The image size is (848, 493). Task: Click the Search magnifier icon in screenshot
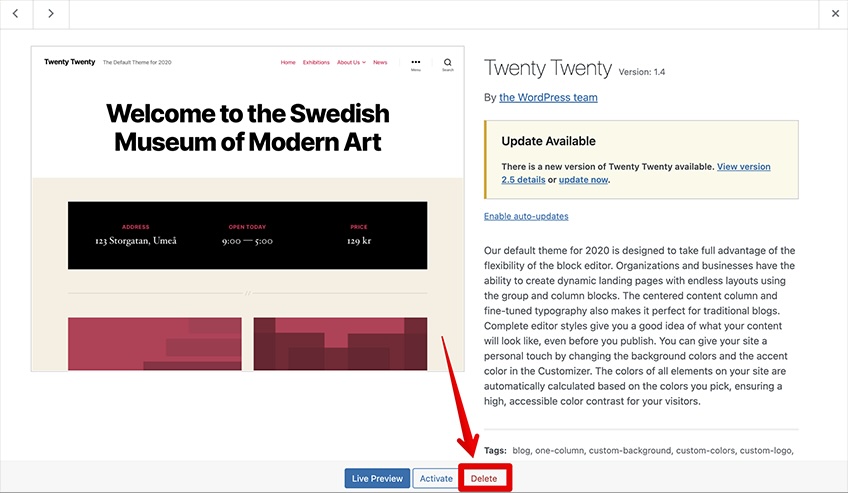[447, 64]
